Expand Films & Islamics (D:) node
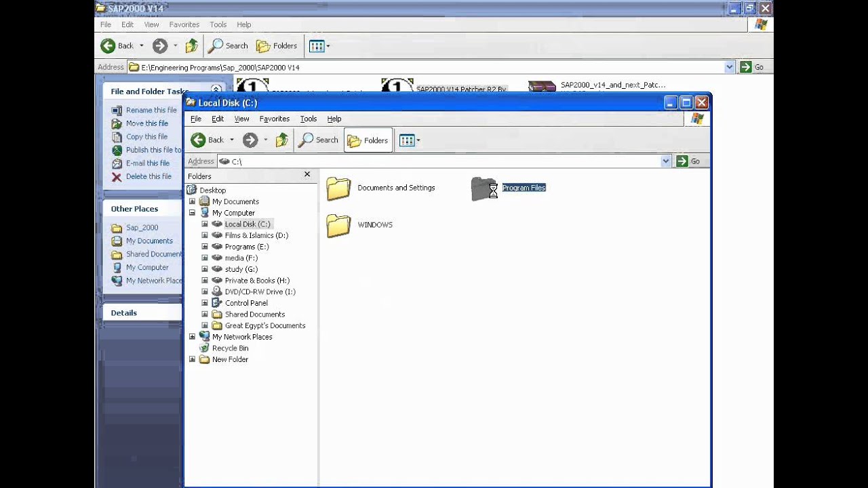The width and height of the screenshot is (868, 488). click(205, 235)
